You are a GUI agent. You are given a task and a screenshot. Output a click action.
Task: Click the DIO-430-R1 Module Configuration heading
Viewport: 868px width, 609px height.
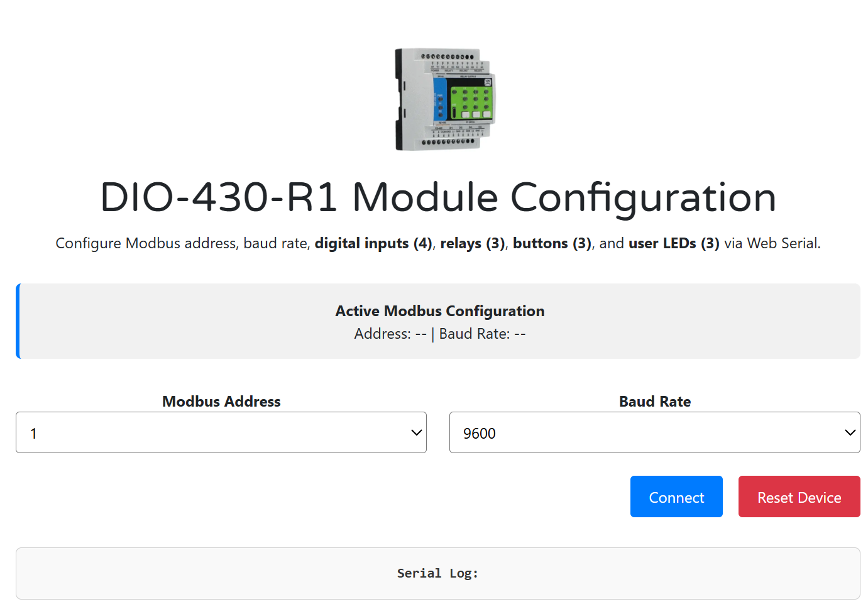pyautogui.click(x=438, y=197)
